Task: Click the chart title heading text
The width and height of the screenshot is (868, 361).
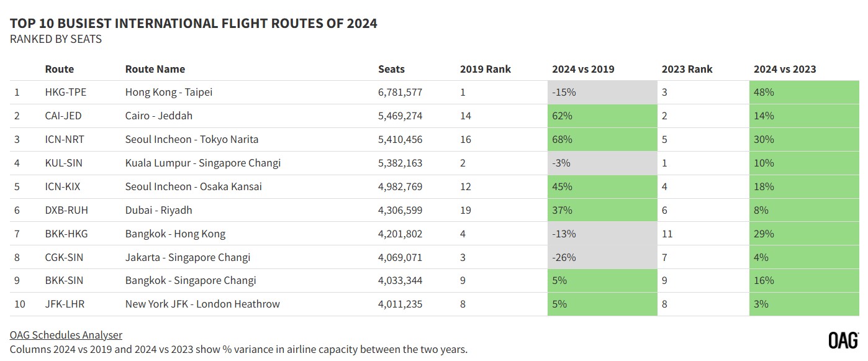Action: 194,24
